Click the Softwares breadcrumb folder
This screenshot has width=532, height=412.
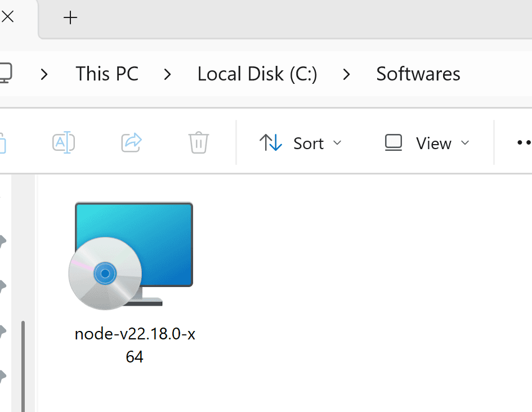pyautogui.click(x=418, y=74)
